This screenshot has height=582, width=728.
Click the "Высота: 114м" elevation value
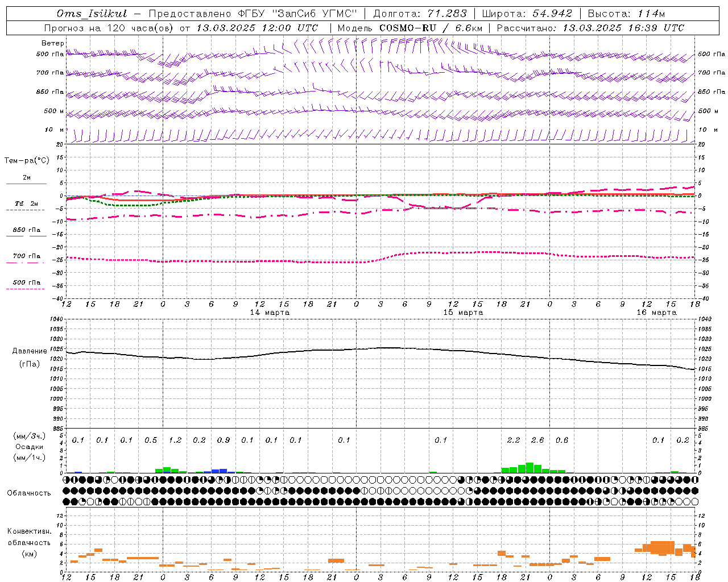[x=626, y=14]
